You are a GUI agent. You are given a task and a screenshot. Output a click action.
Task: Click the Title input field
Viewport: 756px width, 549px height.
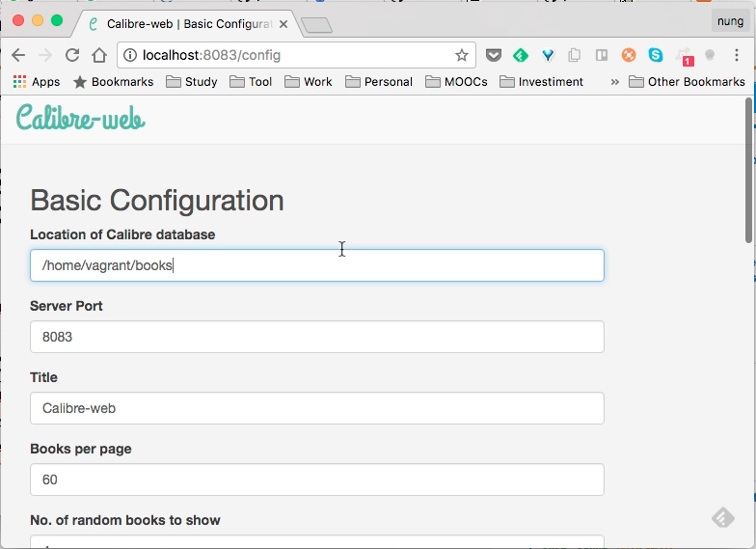pos(316,408)
